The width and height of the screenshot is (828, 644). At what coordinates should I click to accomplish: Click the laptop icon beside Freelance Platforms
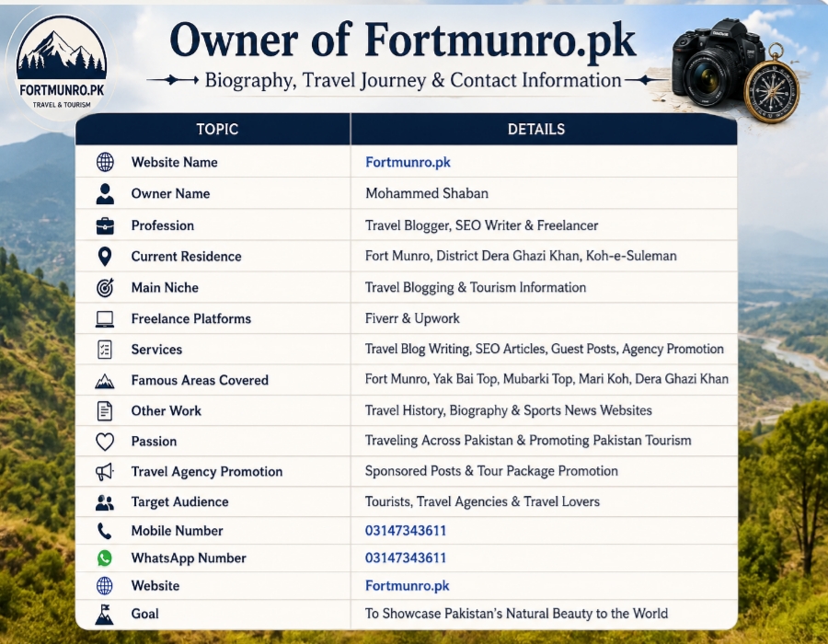[105, 319]
